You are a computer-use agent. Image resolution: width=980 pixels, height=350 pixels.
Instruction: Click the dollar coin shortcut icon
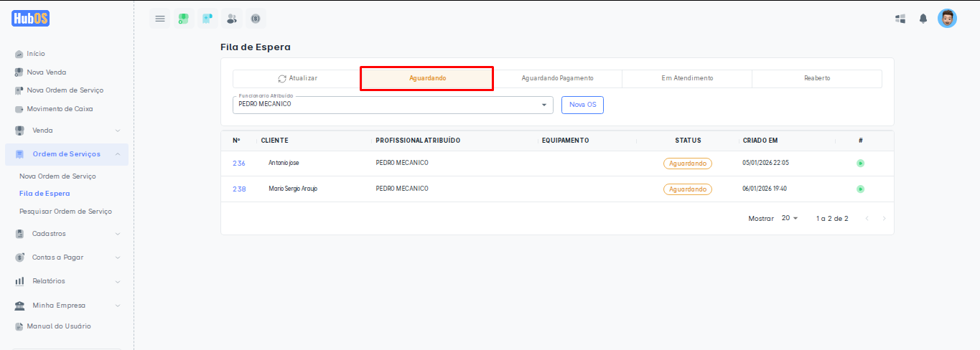pyautogui.click(x=255, y=19)
